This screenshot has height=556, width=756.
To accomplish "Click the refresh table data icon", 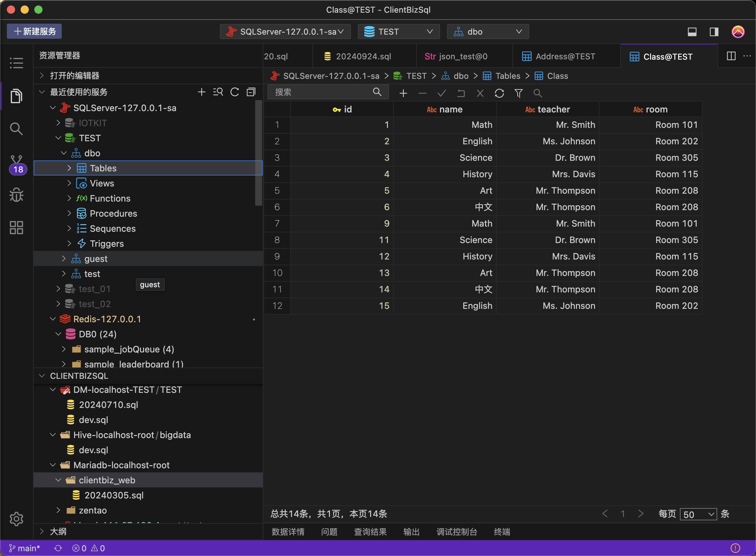I will [499, 93].
